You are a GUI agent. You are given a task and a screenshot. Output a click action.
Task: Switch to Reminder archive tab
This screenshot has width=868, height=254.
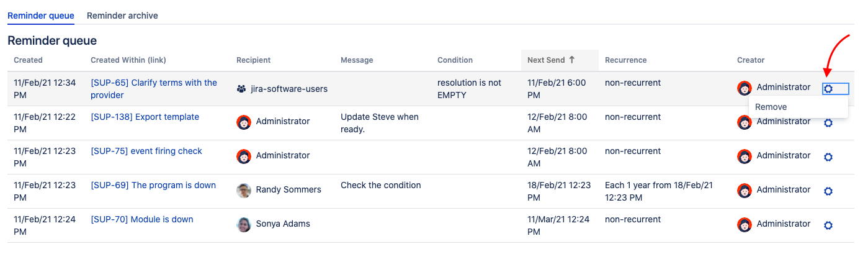point(122,16)
